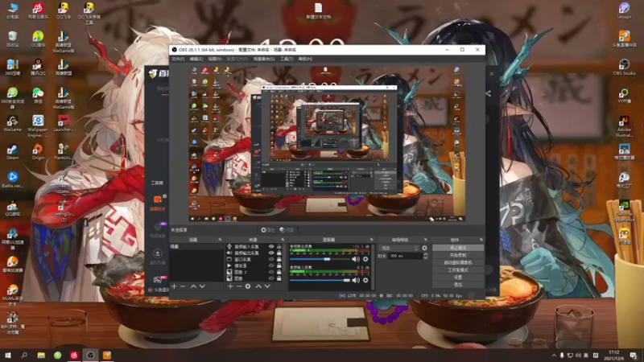Open the 淡出 transition type dropdown
Image resolution: width=644 pixels, height=362 pixels.
tap(398, 248)
